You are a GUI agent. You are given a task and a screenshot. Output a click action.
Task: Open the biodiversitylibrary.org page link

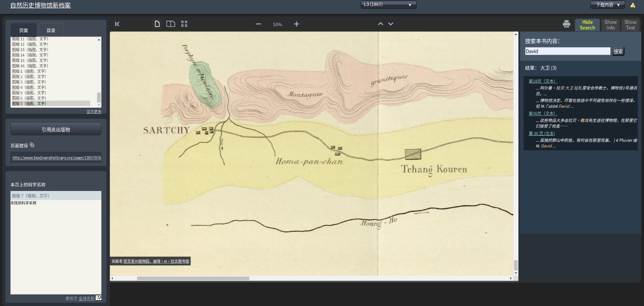pyautogui.click(x=56, y=158)
